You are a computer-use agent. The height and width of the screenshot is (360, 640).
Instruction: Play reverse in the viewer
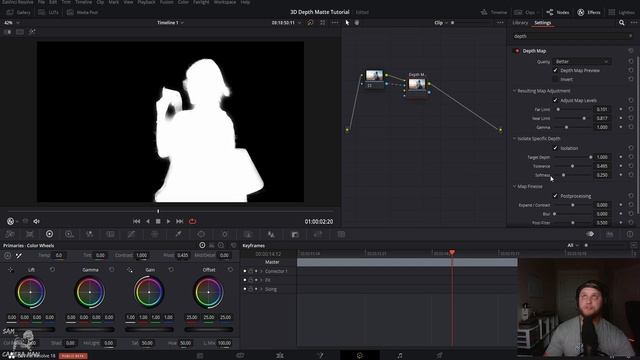click(x=148, y=221)
